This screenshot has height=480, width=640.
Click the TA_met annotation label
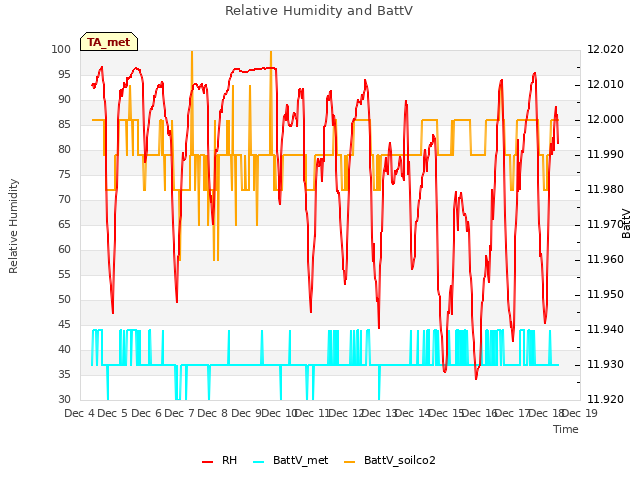(109, 42)
